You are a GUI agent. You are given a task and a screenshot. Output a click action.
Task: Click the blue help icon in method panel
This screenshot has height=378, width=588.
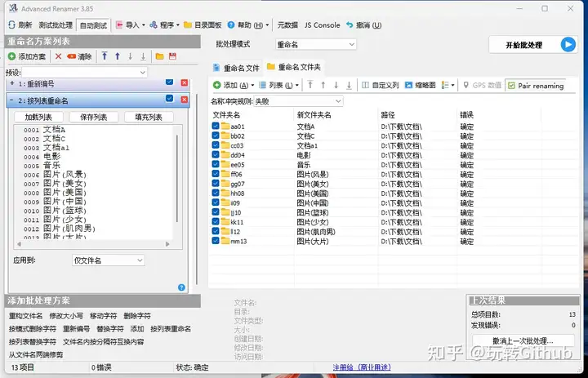coord(181,287)
